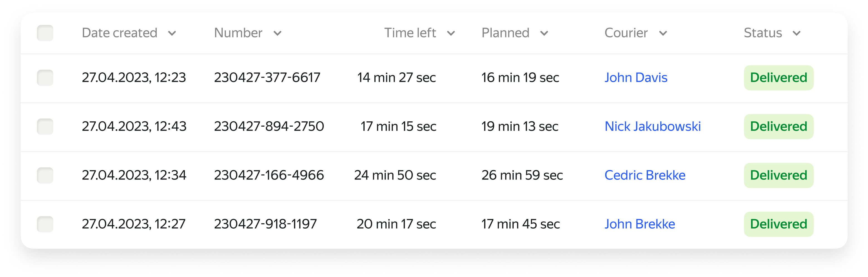The image size is (868, 277).
Task: Check the row for order 230427-377-6617
Action: [45, 78]
